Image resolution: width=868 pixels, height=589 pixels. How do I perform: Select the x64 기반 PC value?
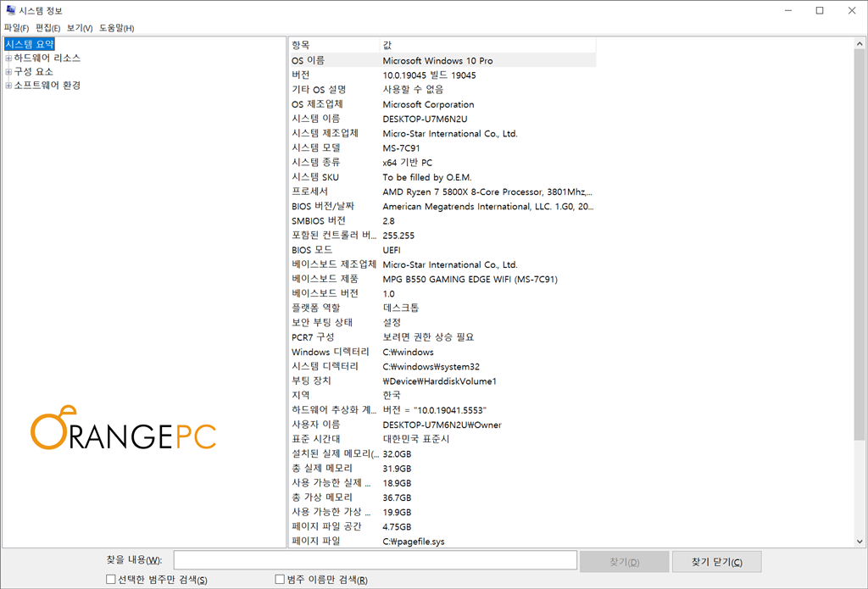[x=408, y=163]
